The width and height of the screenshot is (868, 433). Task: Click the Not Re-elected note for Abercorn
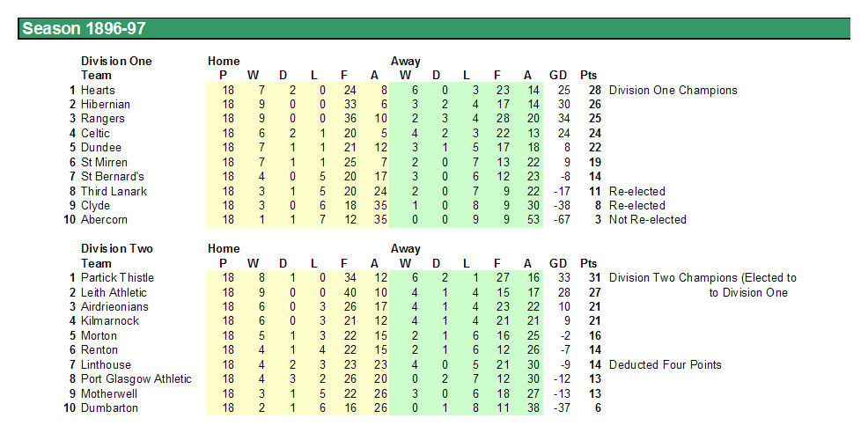[648, 219]
